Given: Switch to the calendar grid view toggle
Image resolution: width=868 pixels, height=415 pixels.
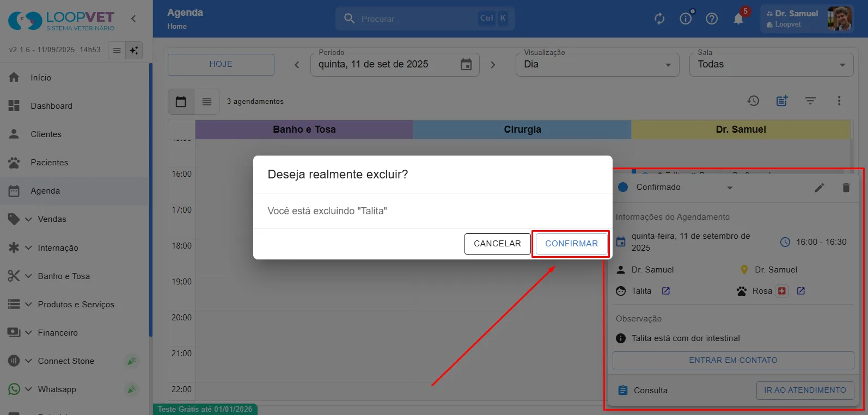Looking at the screenshot, I should click(x=181, y=102).
